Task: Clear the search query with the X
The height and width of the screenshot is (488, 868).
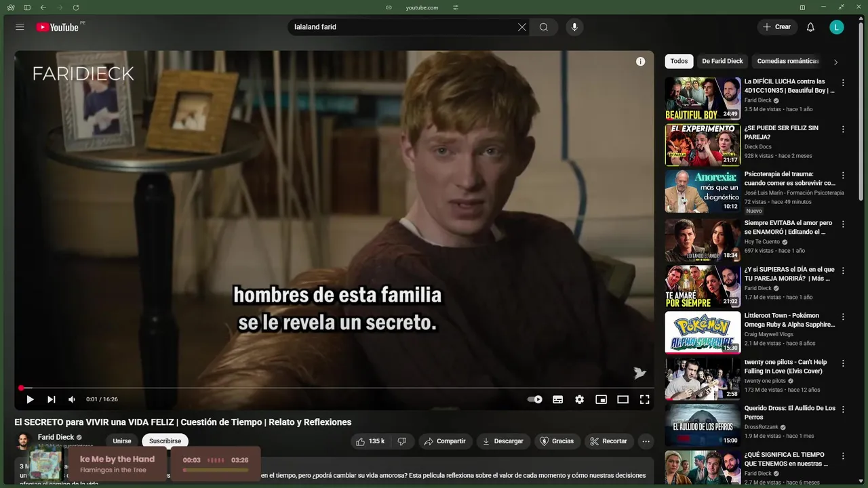Action: coord(522,27)
